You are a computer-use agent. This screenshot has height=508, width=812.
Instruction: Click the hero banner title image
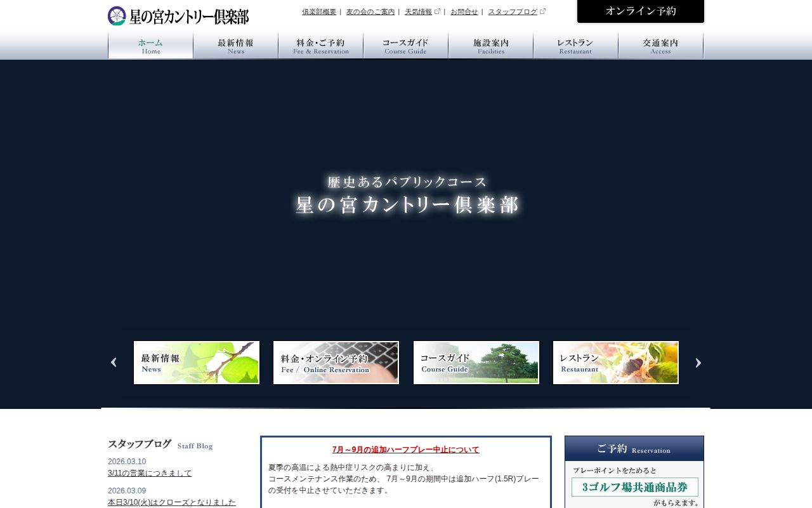click(407, 196)
